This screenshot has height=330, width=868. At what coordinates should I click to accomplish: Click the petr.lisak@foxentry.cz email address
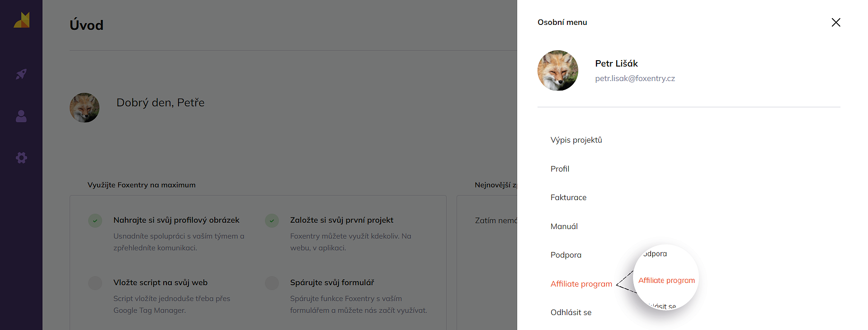pyautogui.click(x=635, y=78)
